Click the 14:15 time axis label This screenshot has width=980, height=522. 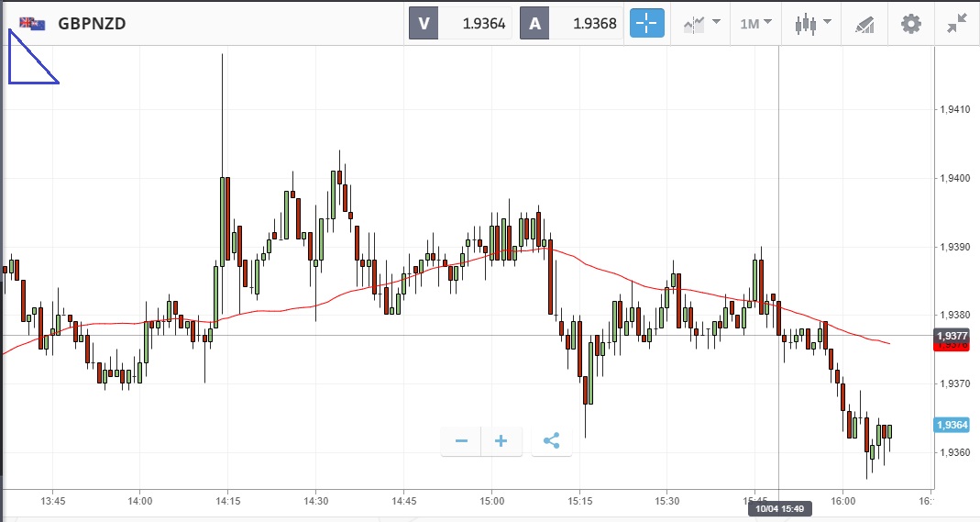227,501
